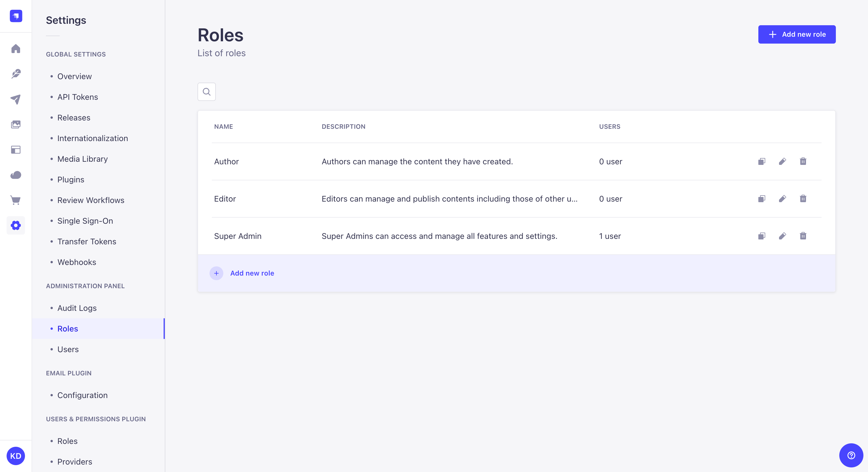This screenshot has height=472, width=868.
Task: Open Overview under Global Settings
Action: [x=74, y=76]
